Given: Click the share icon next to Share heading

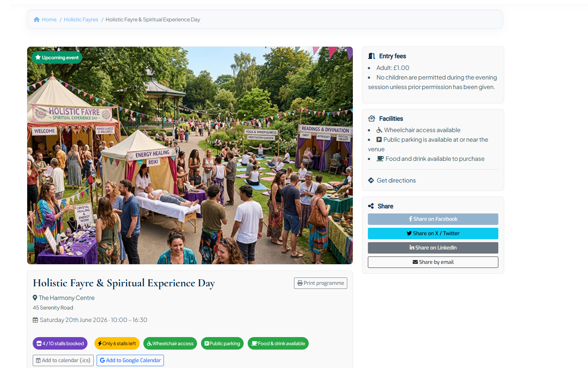Looking at the screenshot, I should (x=371, y=206).
